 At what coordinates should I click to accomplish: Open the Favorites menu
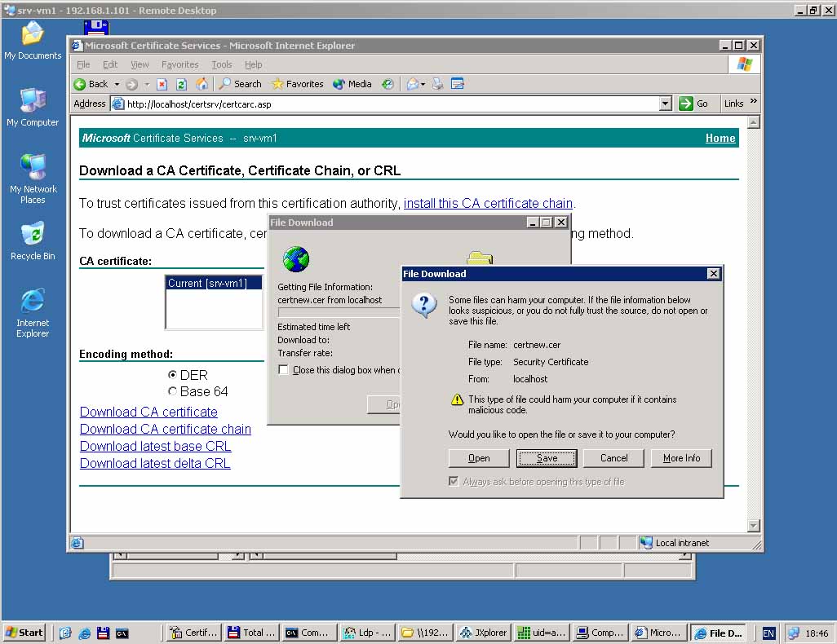pos(180,64)
